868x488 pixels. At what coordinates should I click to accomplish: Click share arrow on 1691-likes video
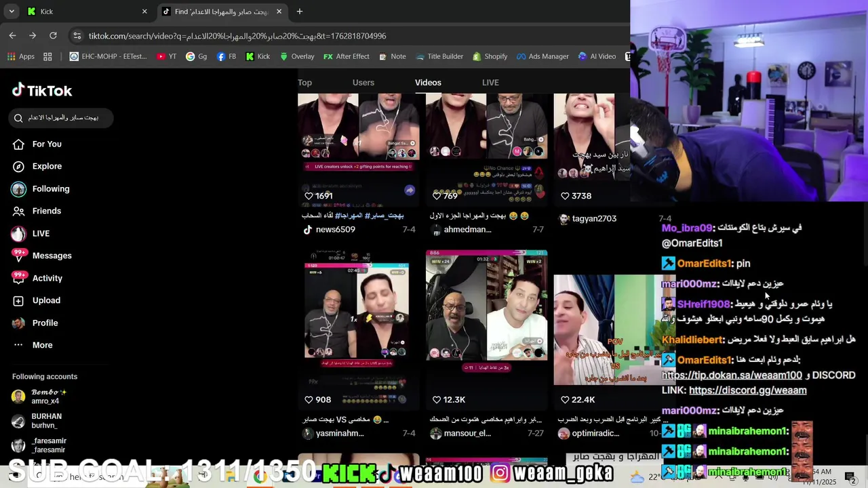pyautogui.click(x=410, y=190)
